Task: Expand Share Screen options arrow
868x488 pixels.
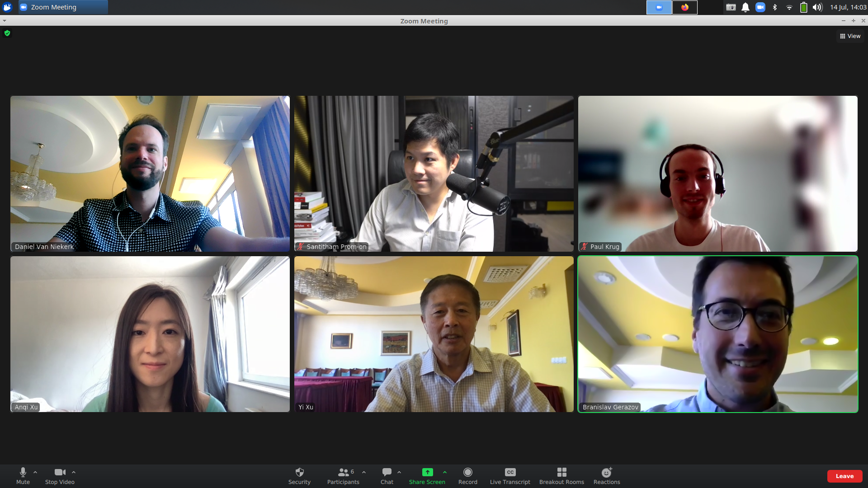Action: pos(445,472)
